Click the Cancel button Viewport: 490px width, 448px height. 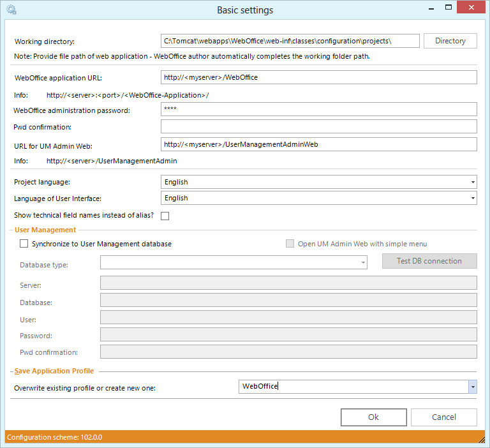[444, 417]
